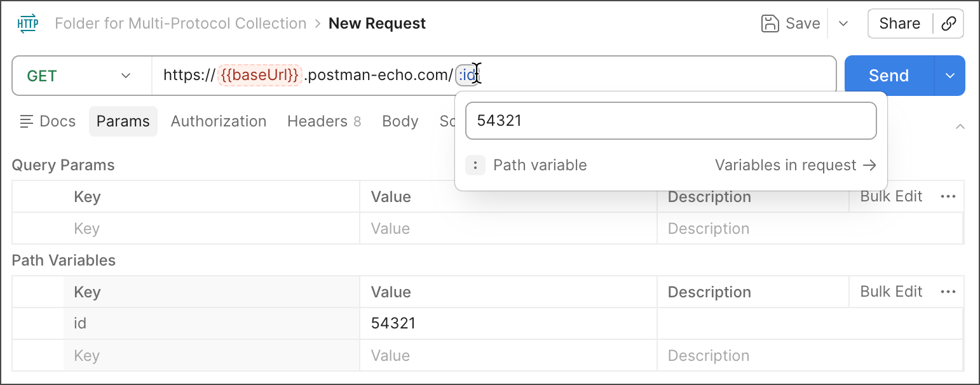Copy the share link via chain icon
This screenshot has width=980, height=385.
(x=948, y=24)
